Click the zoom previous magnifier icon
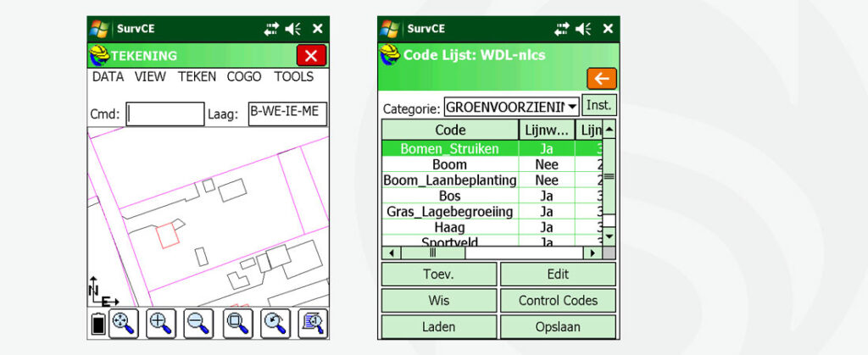The image size is (868, 355). (275, 322)
